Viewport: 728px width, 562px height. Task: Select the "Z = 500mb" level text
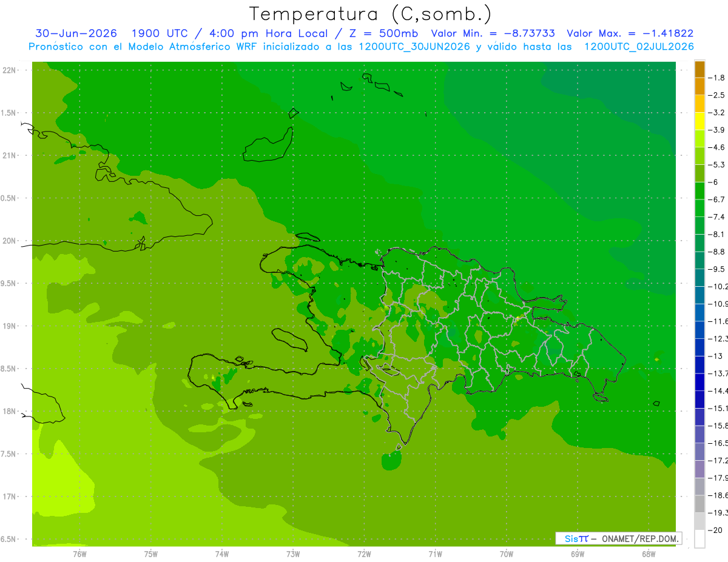point(383,33)
